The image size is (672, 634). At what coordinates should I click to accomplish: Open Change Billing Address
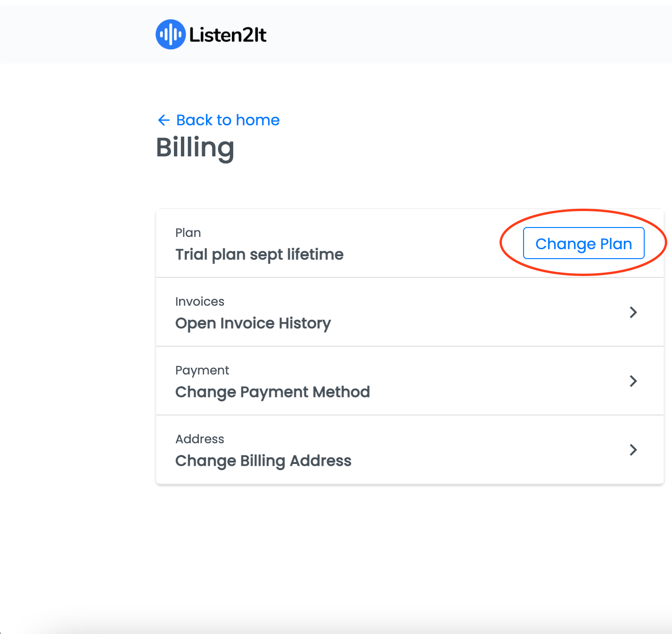click(x=263, y=461)
